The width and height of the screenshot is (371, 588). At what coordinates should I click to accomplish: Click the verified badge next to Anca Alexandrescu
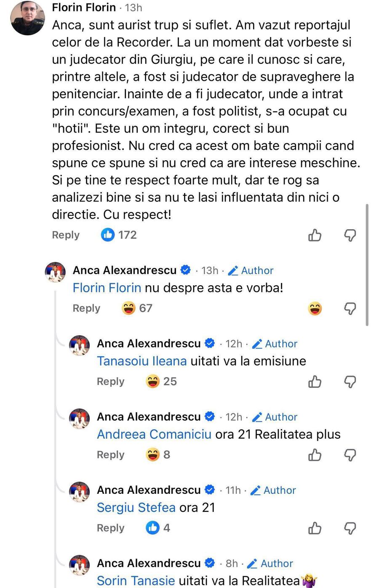pyautogui.click(x=185, y=270)
